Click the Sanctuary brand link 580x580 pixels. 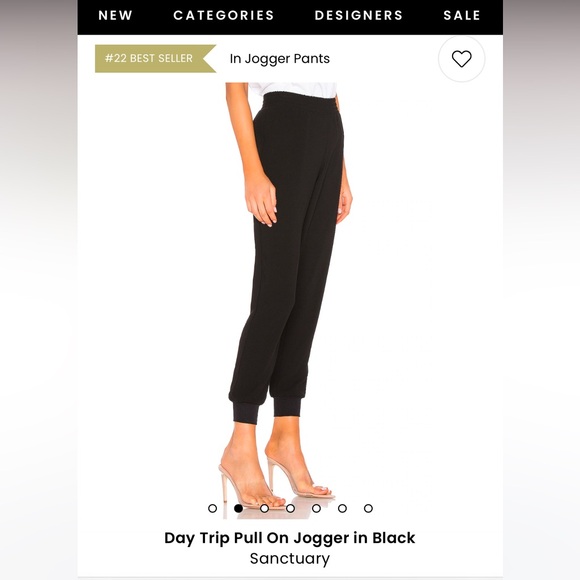(x=290, y=559)
